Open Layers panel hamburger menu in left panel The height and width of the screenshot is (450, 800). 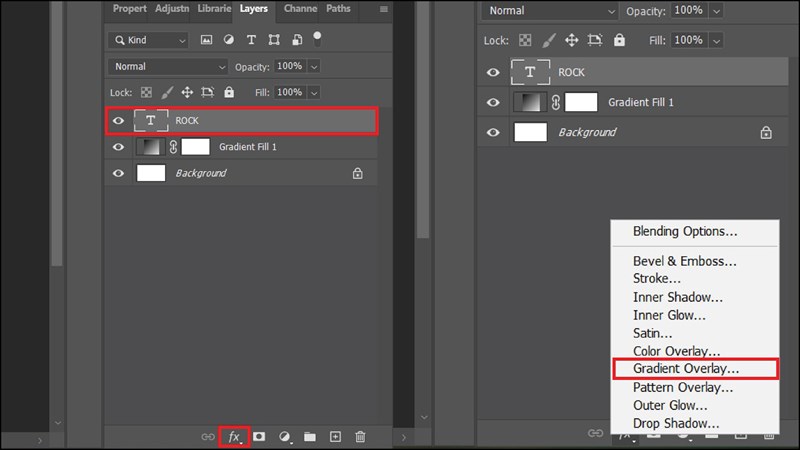384,9
